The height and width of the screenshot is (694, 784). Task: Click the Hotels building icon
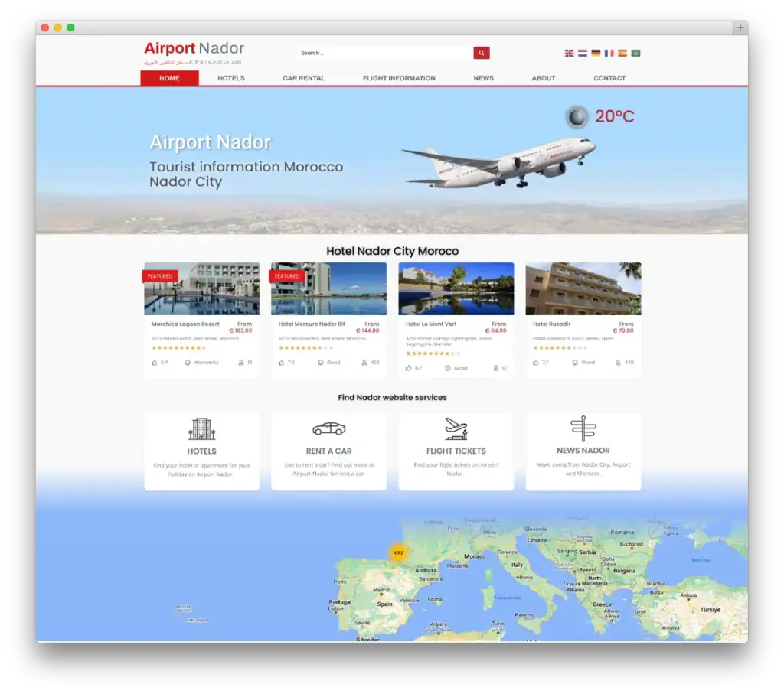[x=201, y=428]
